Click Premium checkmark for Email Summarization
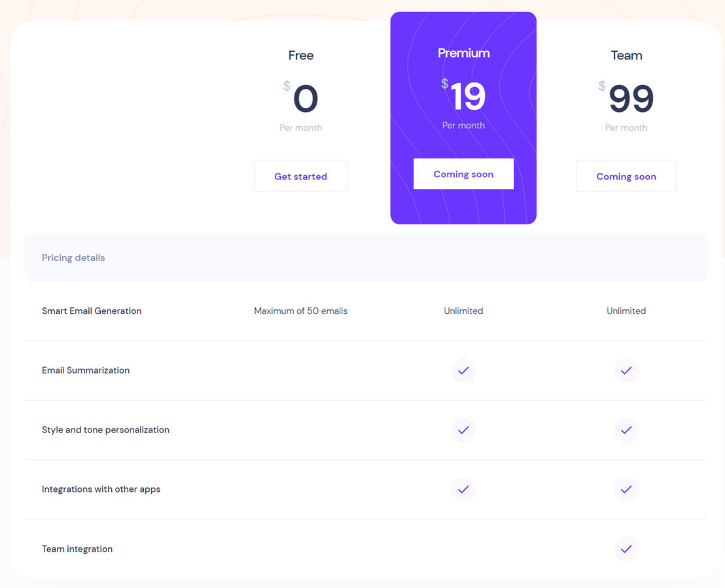Image resolution: width=725 pixels, height=588 pixels. [x=463, y=370]
